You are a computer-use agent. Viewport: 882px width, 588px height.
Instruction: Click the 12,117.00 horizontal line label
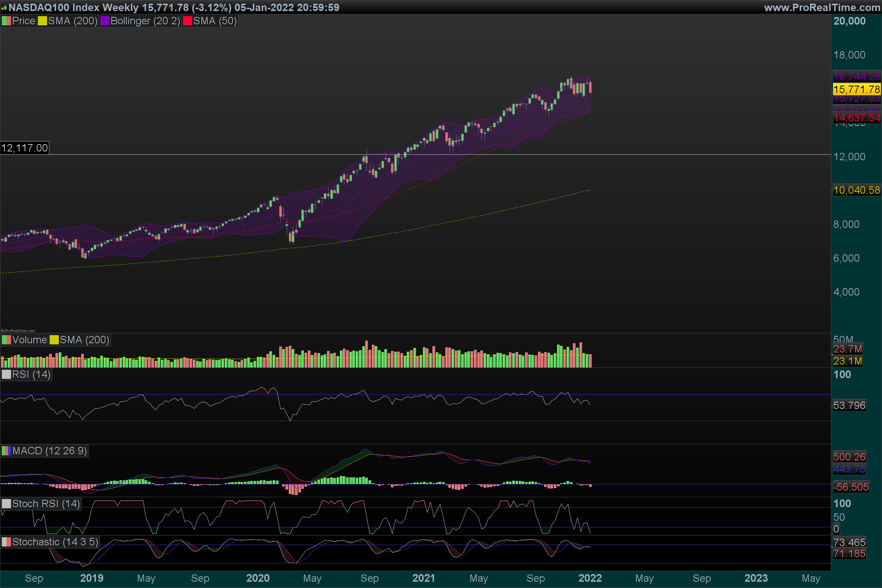(25, 148)
